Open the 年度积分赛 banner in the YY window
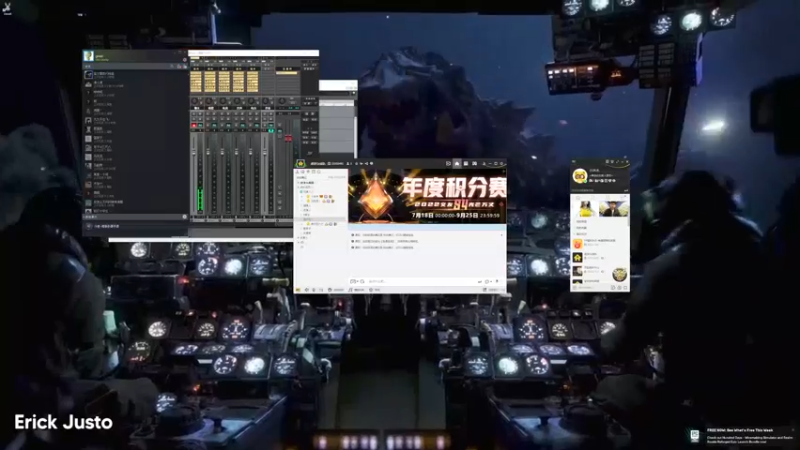The image size is (800, 450). point(428,196)
